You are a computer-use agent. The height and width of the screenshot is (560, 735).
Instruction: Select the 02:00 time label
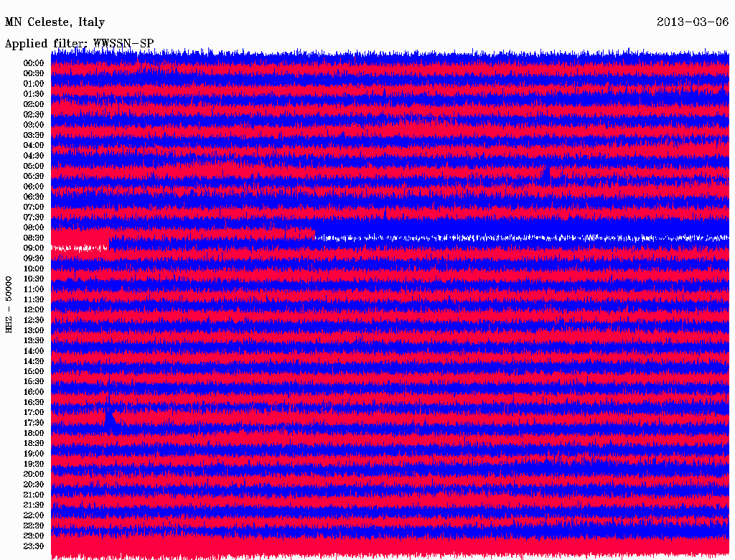34,104
